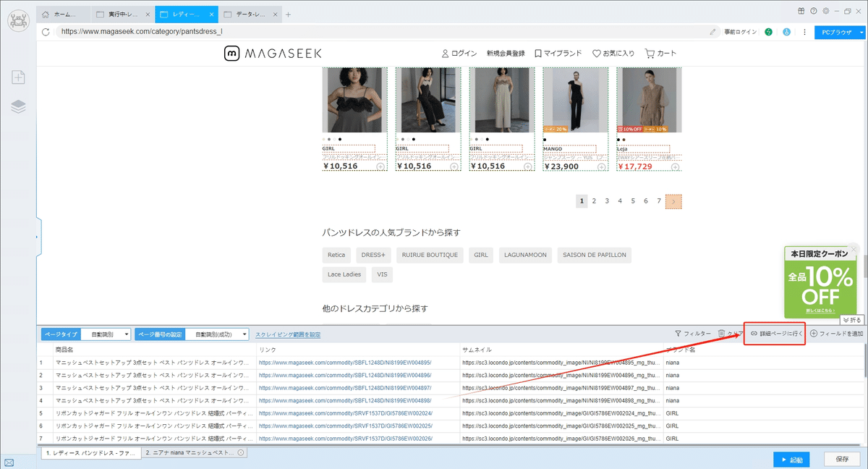The image size is (868, 469).
Task: Open Leja brown outfit product thumbnail
Action: 649,100
